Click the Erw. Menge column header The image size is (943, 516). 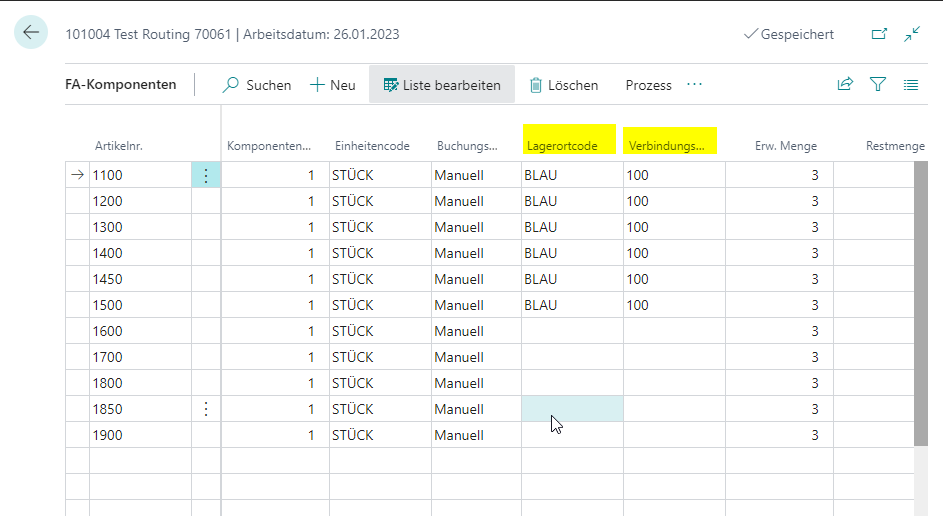coord(785,146)
